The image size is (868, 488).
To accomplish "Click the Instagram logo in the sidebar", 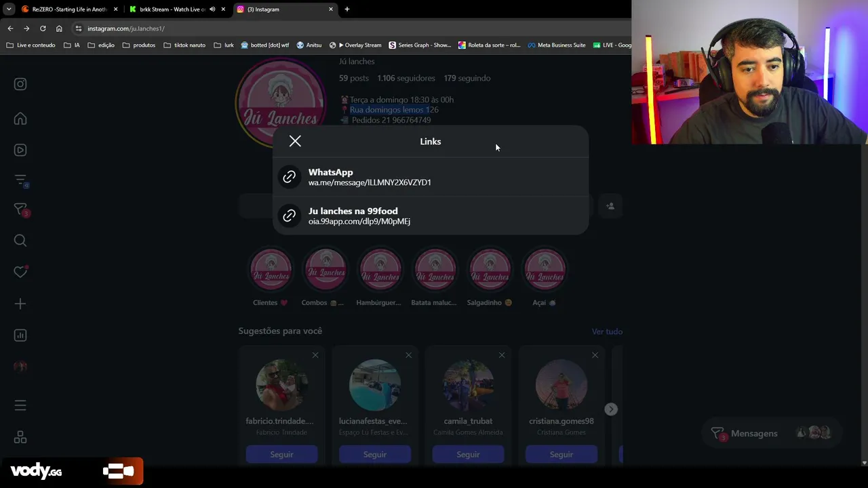I will pos(20,84).
